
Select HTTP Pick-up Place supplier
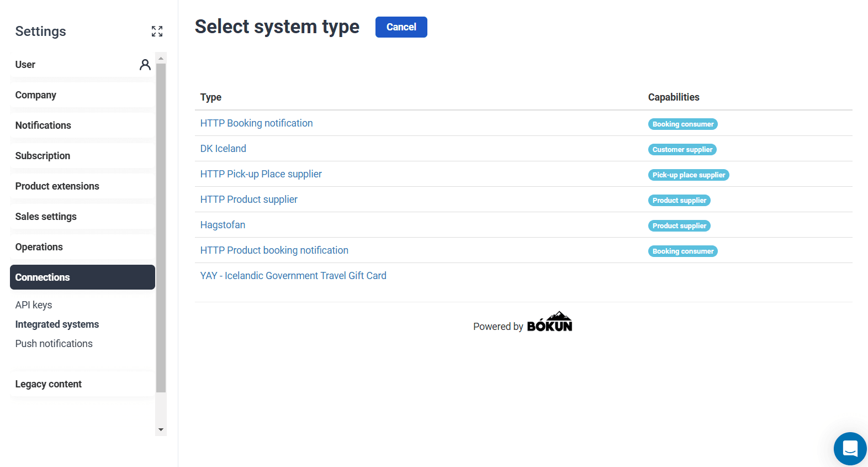(x=261, y=174)
